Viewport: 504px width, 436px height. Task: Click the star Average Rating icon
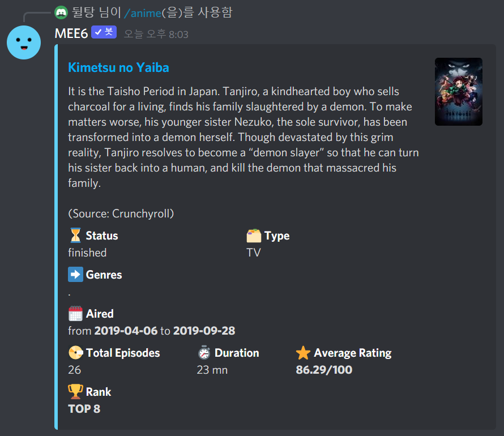(303, 353)
